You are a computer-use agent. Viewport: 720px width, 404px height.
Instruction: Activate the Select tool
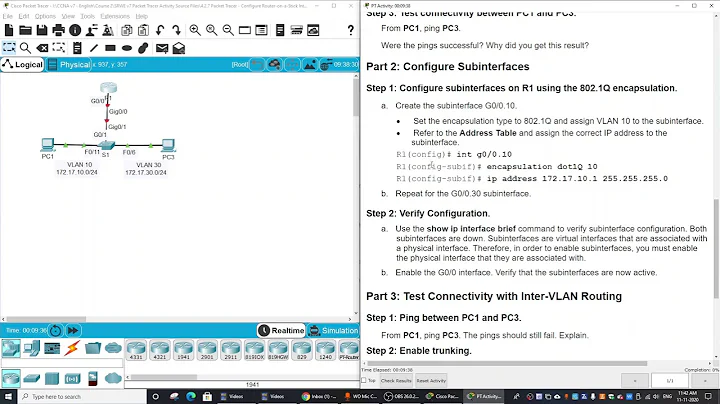(9, 48)
